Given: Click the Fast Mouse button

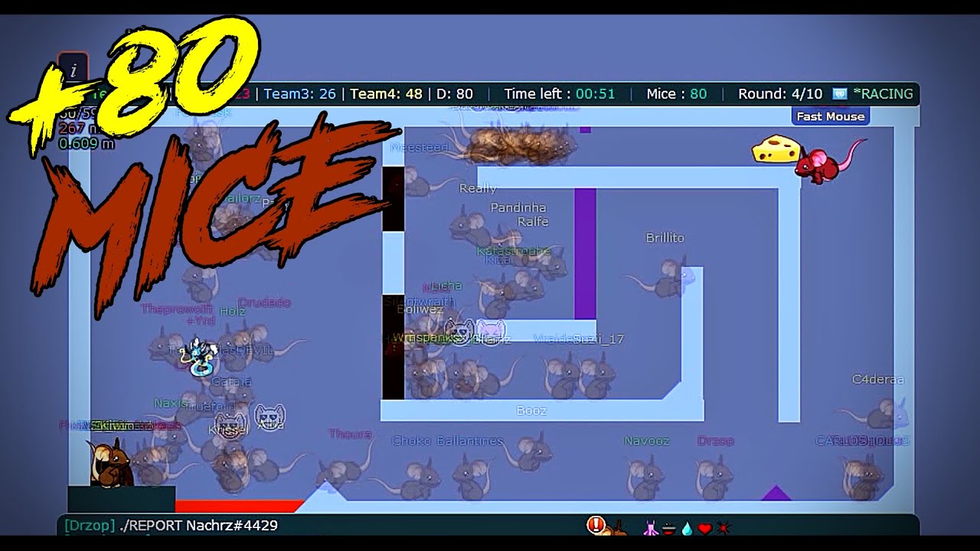Looking at the screenshot, I should pyautogui.click(x=830, y=116).
